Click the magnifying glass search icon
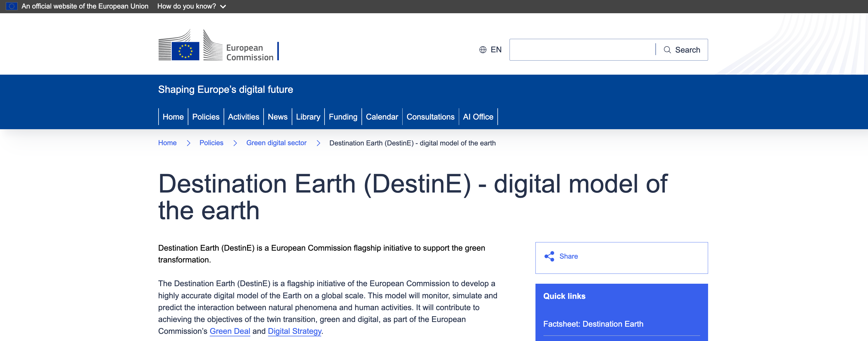This screenshot has width=868, height=341. click(x=667, y=50)
